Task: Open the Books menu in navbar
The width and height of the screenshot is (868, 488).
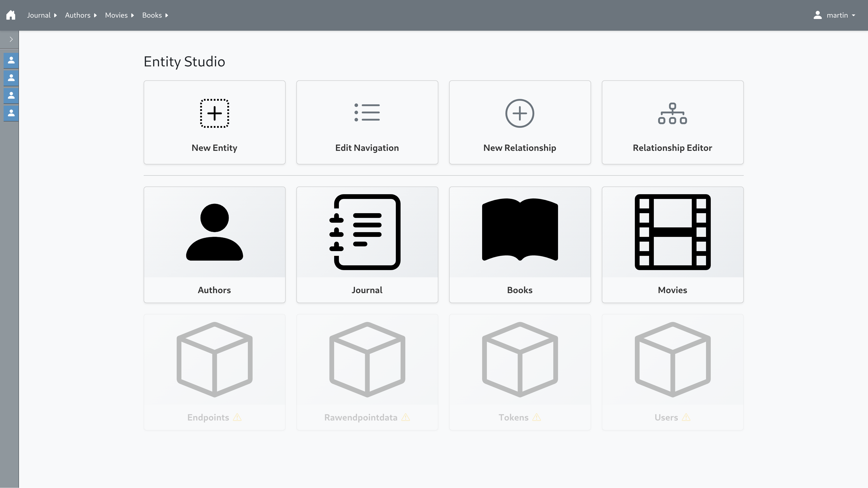Action: [x=155, y=15]
